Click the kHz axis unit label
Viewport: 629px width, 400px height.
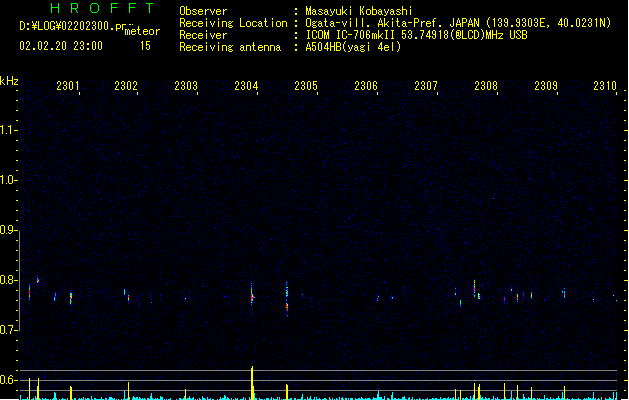pos(9,81)
